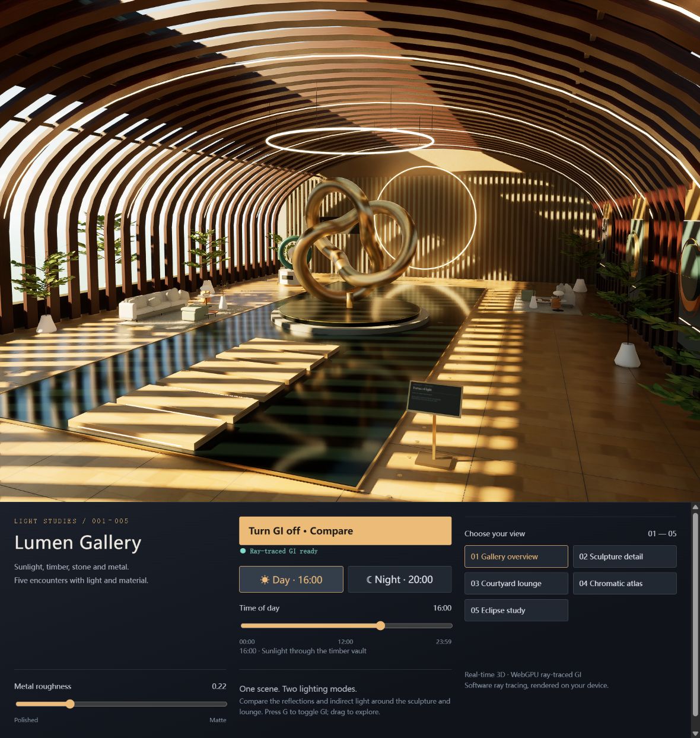Click the "LIGHT STUDIES / 001–005" overline text
The image size is (700, 738).
pyautogui.click(x=72, y=521)
